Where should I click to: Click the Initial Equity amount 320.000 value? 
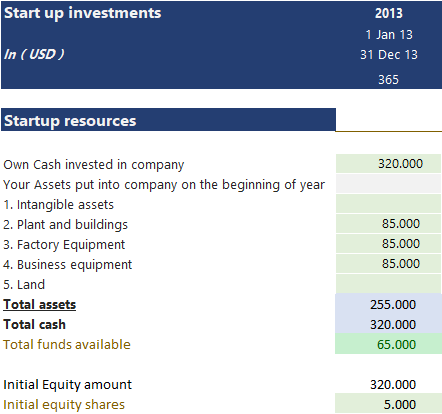393,384
